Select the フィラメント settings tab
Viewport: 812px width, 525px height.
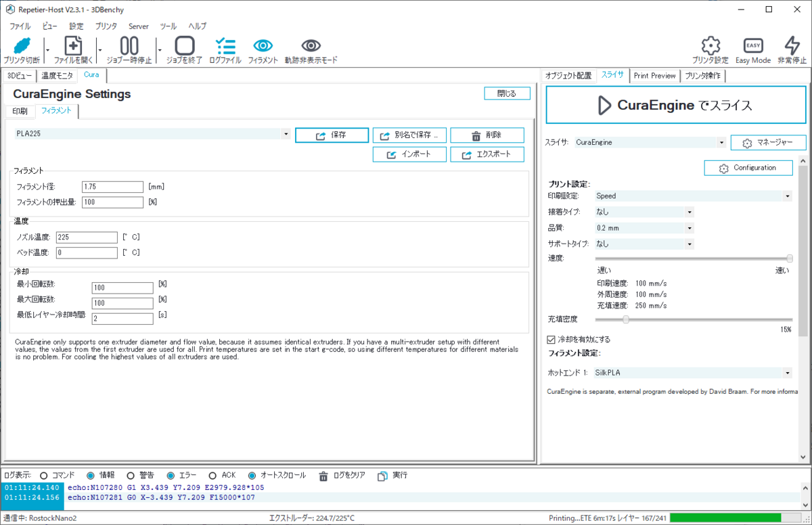tap(56, 110)
